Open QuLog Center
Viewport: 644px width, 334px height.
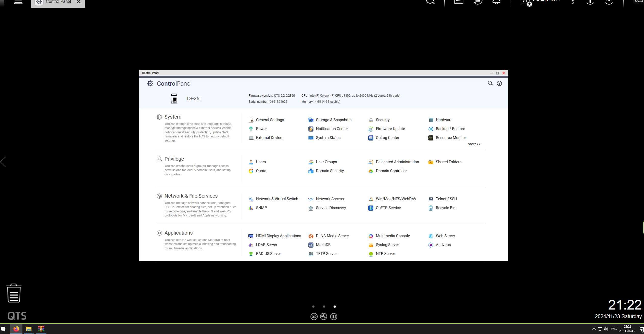point(384,138)
